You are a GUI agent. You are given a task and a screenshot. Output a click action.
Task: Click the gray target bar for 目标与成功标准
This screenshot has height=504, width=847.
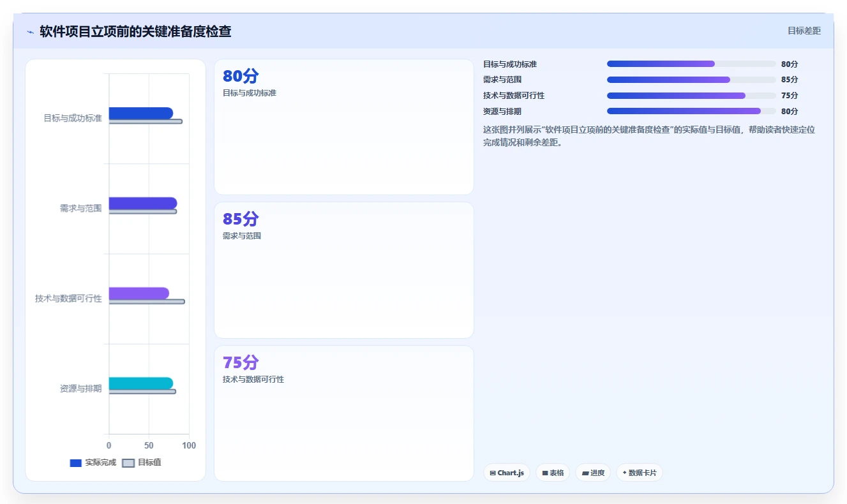pyautogui.click(x=146, y=121)
